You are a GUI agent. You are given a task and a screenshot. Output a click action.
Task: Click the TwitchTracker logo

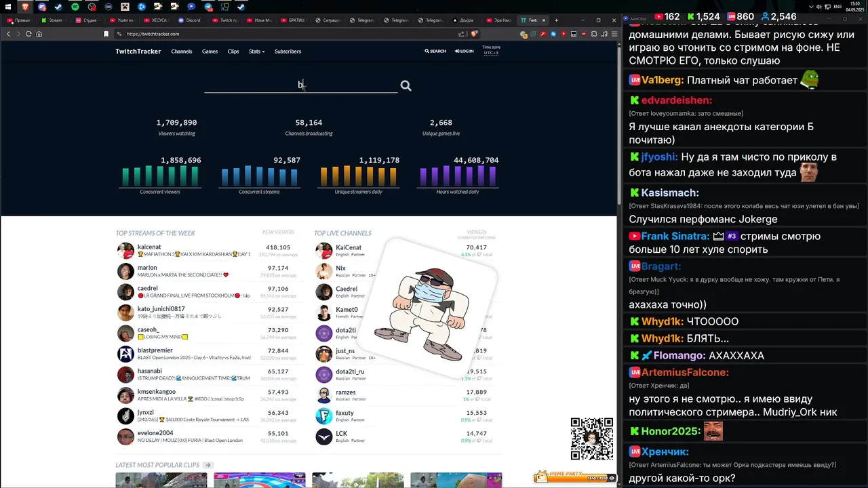pos(138,52)
